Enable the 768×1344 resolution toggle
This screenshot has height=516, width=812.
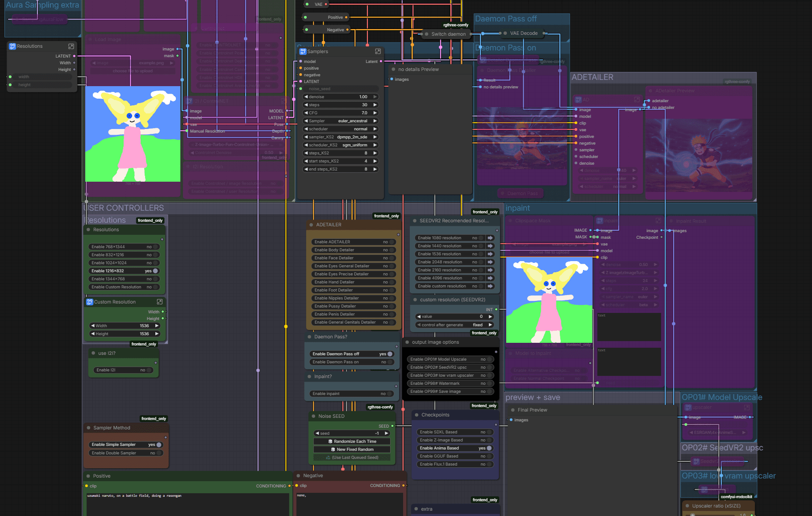point(124,247)
